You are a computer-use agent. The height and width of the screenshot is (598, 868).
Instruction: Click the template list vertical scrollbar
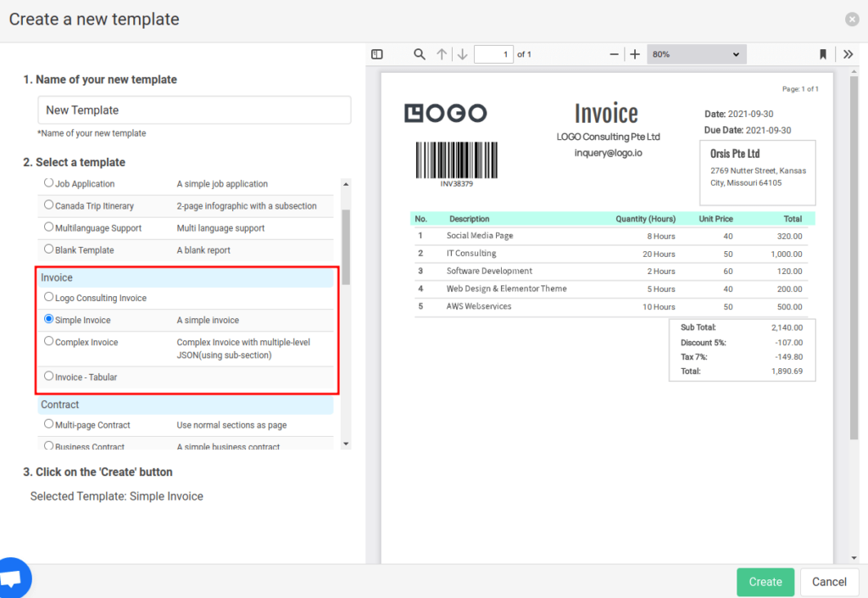pyautogui.click(x=346, y=247)
